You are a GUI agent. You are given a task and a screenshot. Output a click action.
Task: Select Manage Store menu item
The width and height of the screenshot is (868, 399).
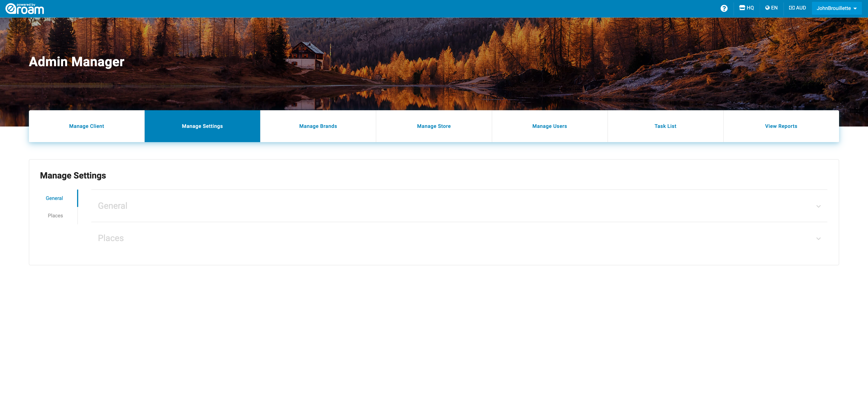[434, 126]
